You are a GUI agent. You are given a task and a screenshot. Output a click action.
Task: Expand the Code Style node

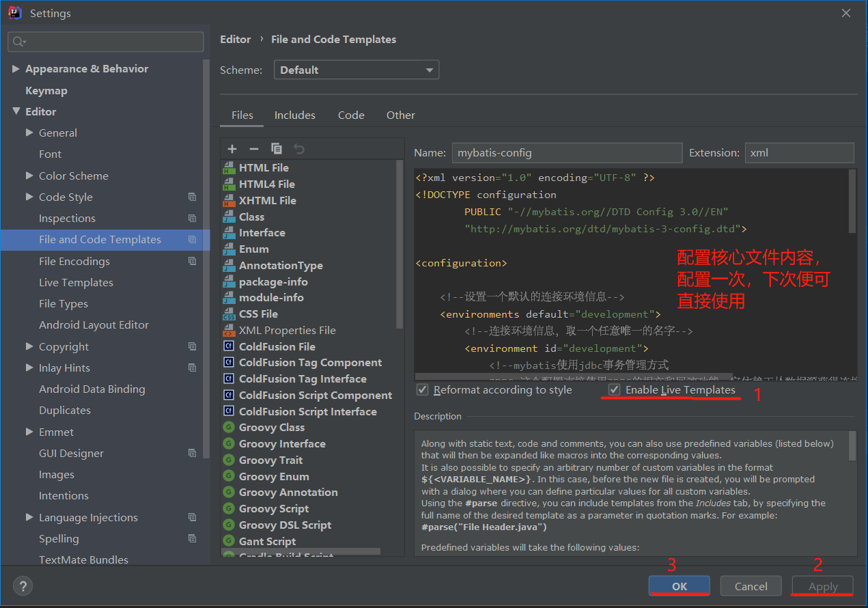[x=29, y=197]
